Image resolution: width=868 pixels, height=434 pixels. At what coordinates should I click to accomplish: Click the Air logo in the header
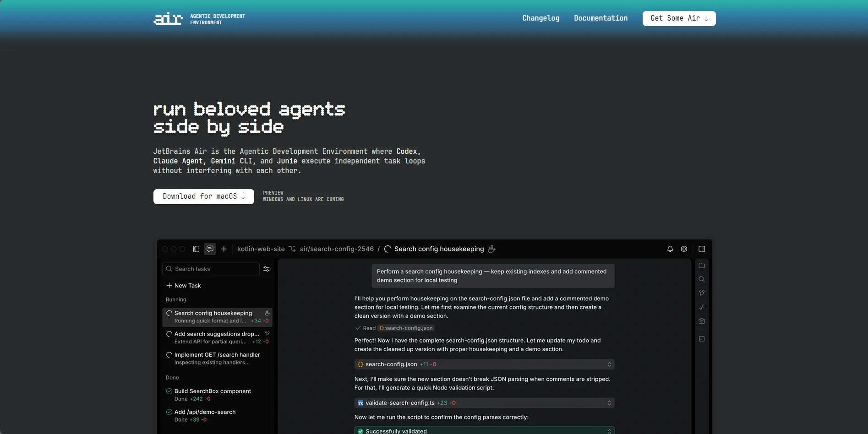pos(168,19)
